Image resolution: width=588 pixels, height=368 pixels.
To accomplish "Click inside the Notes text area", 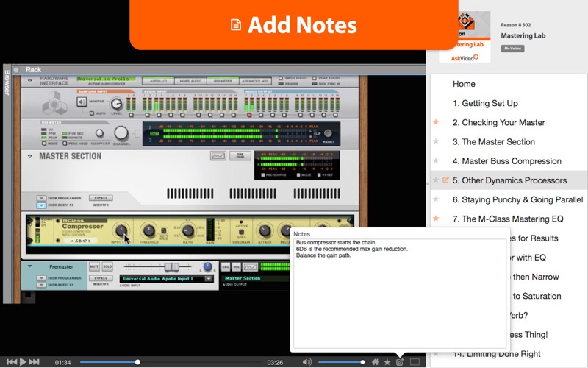I will [400, 294].
